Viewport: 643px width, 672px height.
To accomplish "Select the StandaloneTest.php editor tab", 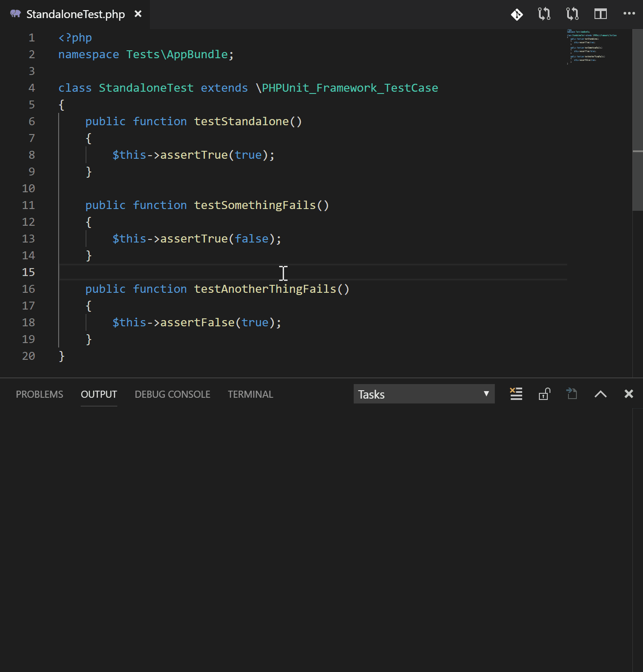I will coord(75,14).
